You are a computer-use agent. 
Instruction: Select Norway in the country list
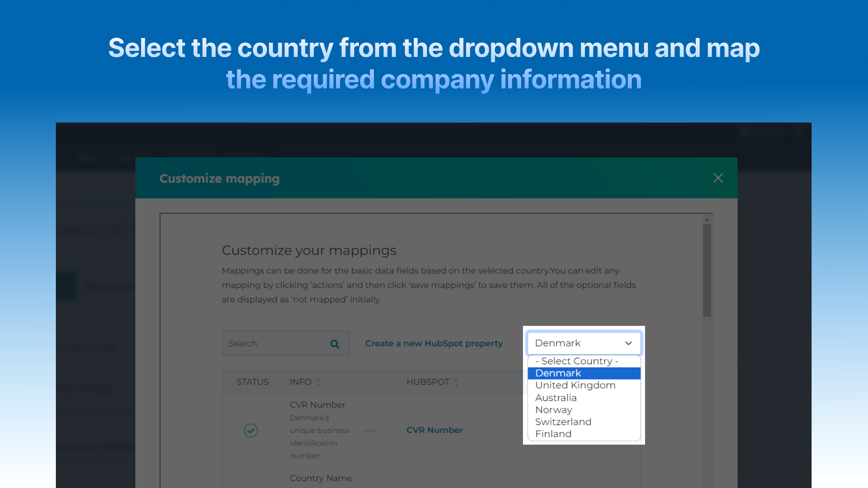click(x=584, y=410)
